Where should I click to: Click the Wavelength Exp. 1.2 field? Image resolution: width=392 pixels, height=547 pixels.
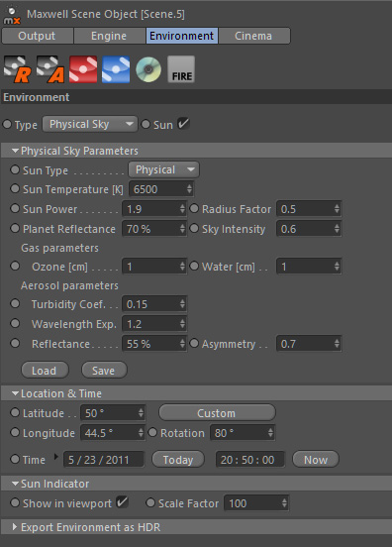pos(154,324)
